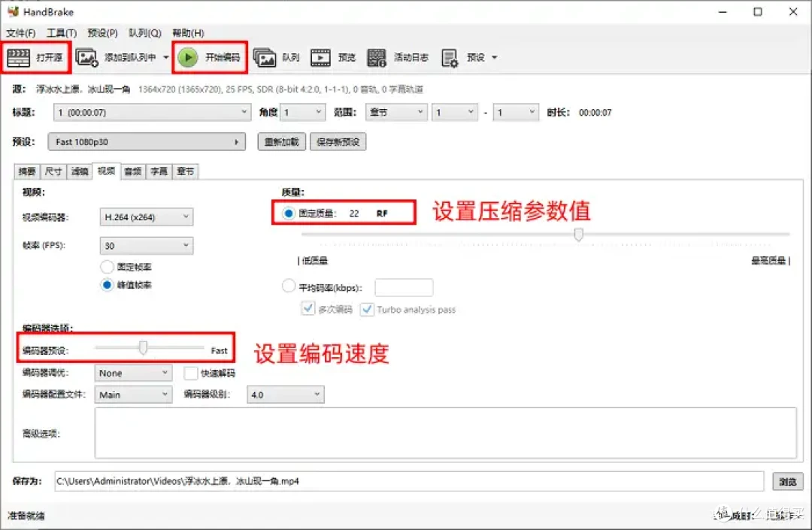812x530 pixels.
Task: Open the Title dropdown showing 1 (00:00:07)
Action: click(152, 112)
